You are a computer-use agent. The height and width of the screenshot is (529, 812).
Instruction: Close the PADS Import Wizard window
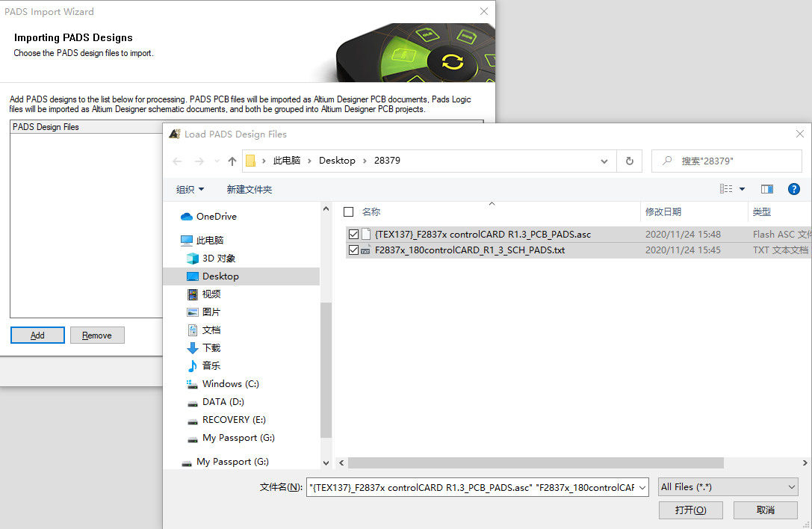pos(483,11)
